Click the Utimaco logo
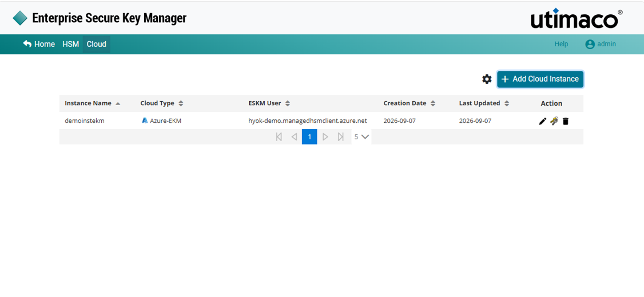644x297 pixels. [577, 18]
